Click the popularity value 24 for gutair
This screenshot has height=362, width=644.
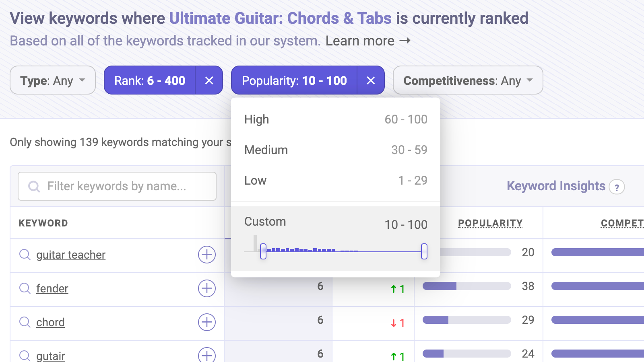point(528,354)
